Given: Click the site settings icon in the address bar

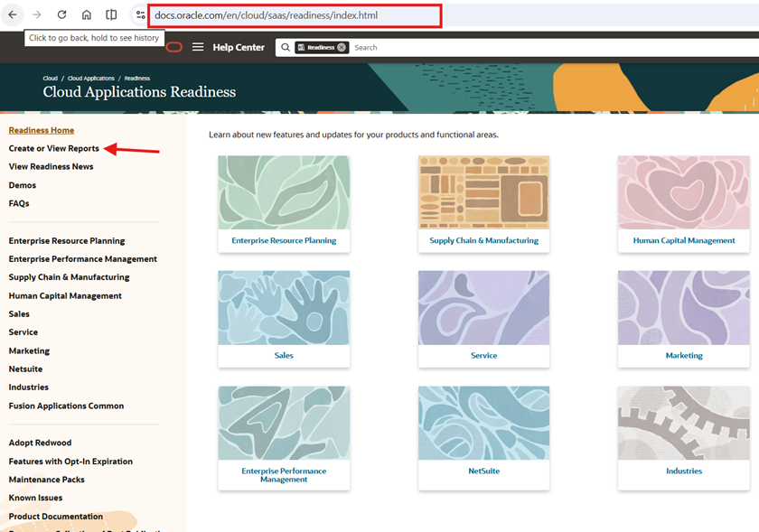Looking at the screenshot, I should point(140,14).
